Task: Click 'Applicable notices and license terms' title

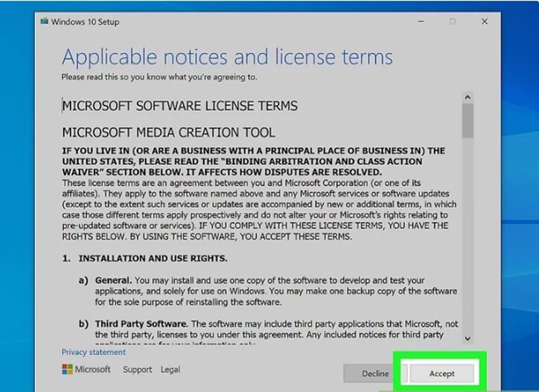Action: click(227, 57)
